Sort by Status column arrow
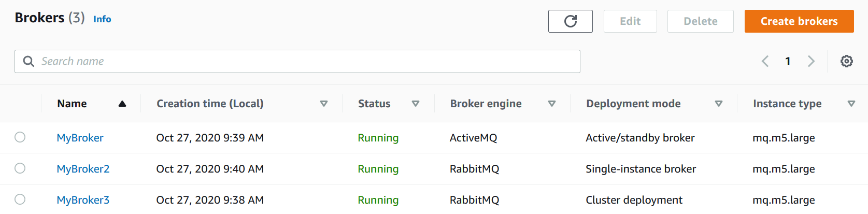Viewport: 868px width, 214px height. tap(415, 104)
